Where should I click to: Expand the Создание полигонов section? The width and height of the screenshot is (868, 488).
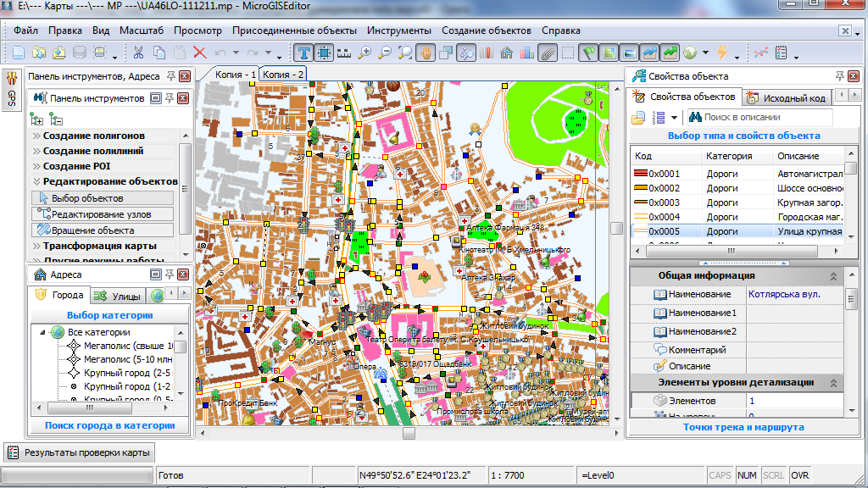pos(93,136)
